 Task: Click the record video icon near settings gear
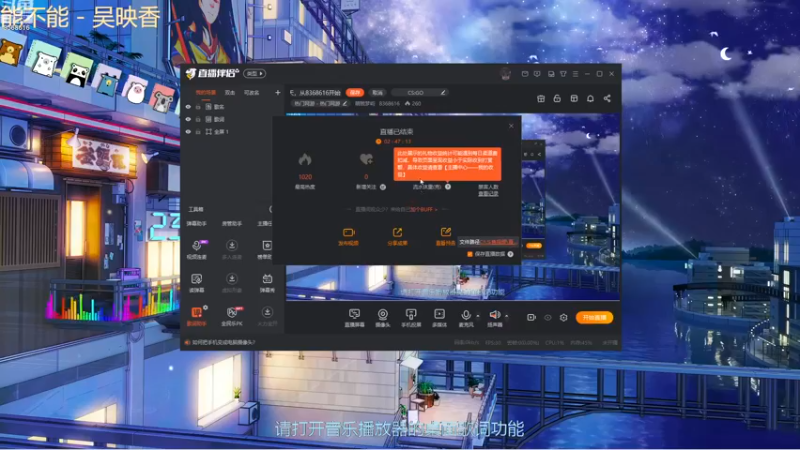[531, 317]
